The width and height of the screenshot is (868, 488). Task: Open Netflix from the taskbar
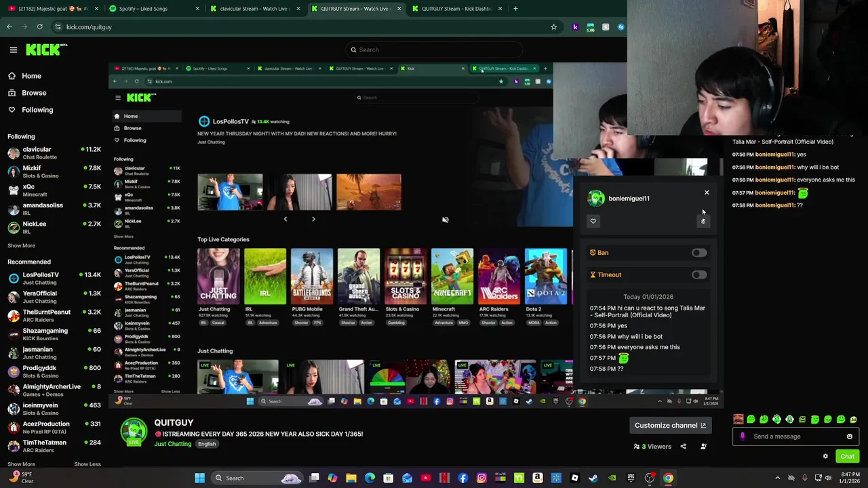point(444,478)
